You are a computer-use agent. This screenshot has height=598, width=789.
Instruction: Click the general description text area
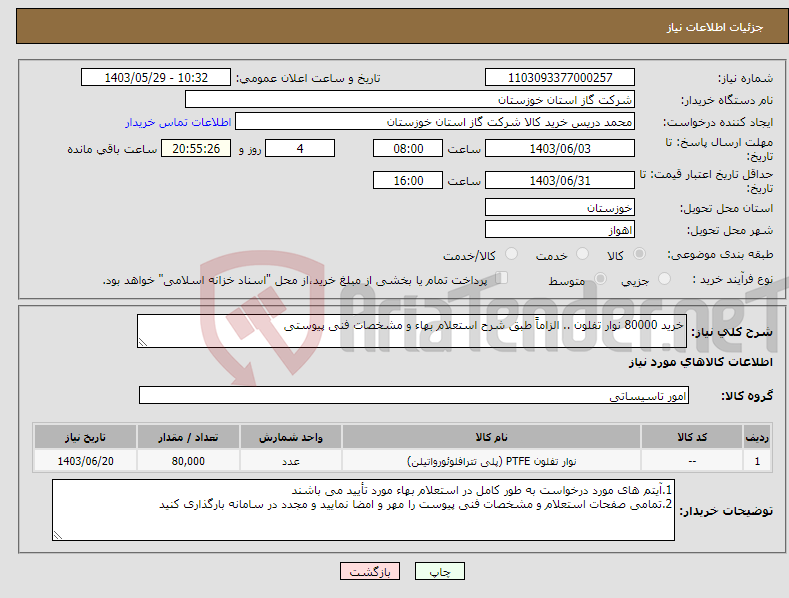click(x=412, y=331)
